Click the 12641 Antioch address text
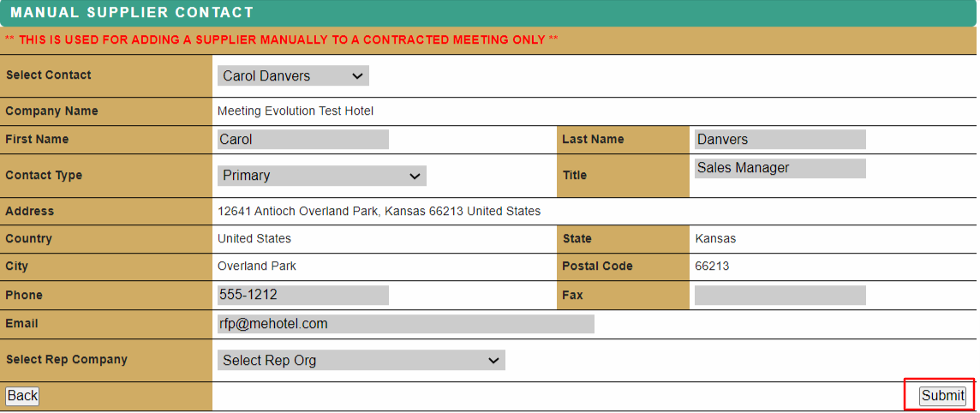The image size is (980, 413). point(379,212)
